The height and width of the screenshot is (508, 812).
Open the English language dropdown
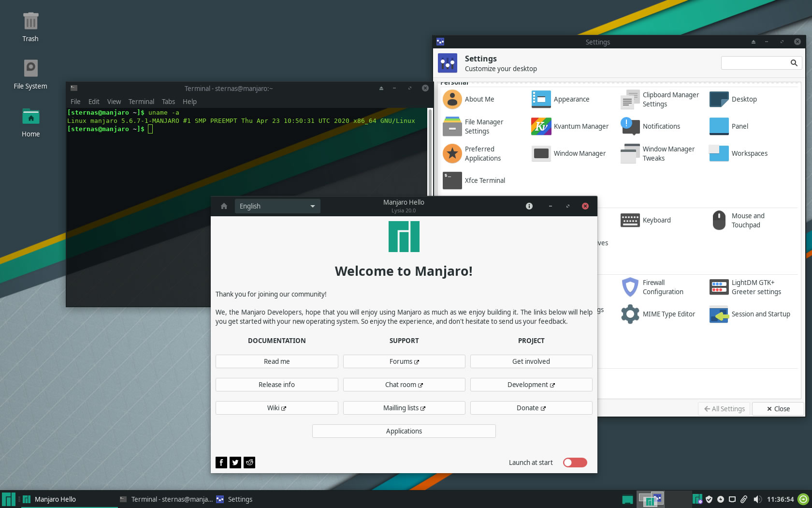pos(277,206)
